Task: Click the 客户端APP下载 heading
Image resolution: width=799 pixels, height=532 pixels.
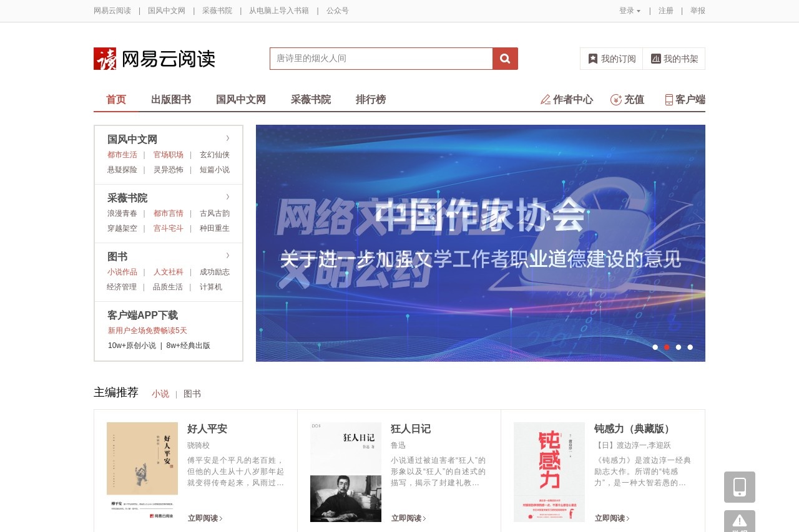Action: click(x=142, y=315)
